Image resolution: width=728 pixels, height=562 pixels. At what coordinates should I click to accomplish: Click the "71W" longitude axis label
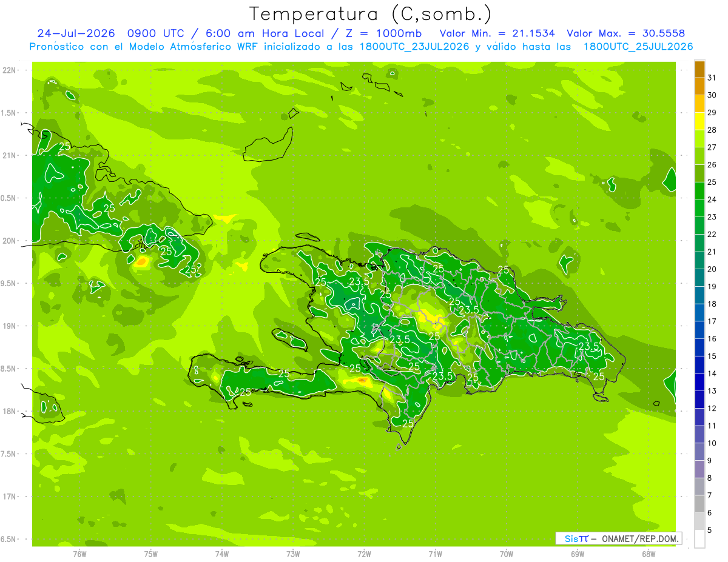tap(435, 554)
